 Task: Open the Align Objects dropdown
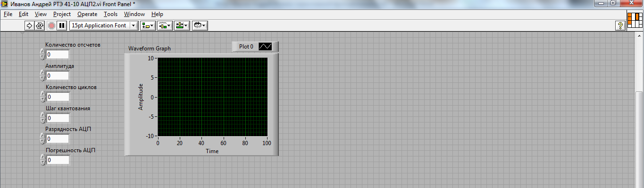coord(148,25)
